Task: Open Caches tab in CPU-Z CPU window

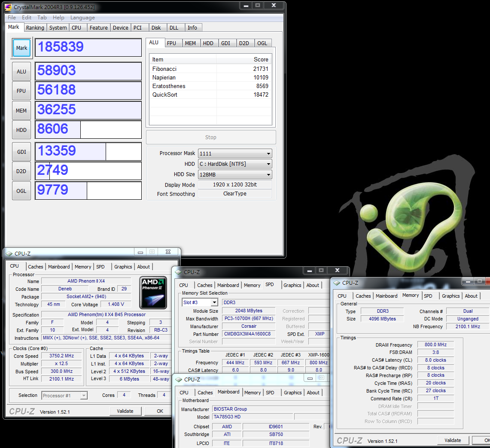Action: [36, 267]
